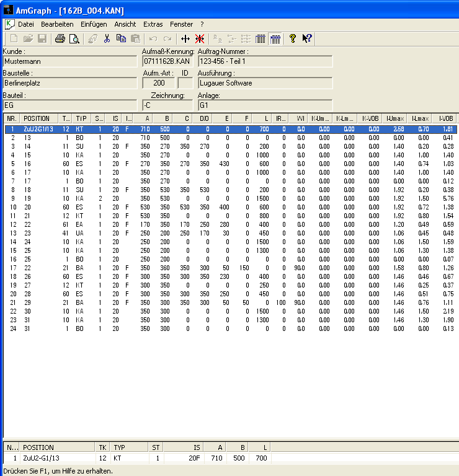Select row 1 with position ZuU2G1/13
Viewport: 459px width, 476px height.
tap(231, 129)
